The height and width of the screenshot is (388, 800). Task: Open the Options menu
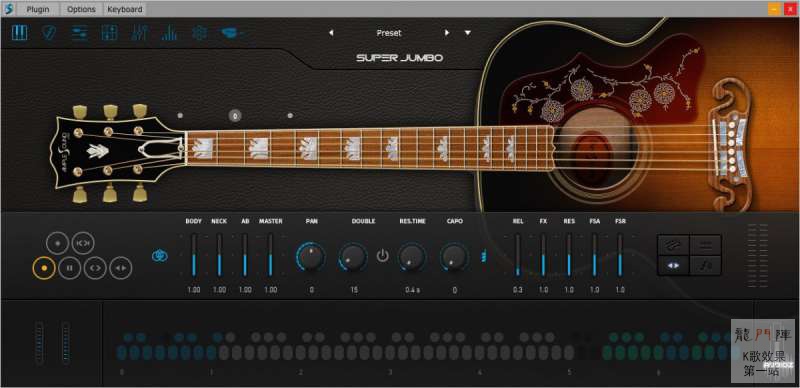[x=81, y=9]
